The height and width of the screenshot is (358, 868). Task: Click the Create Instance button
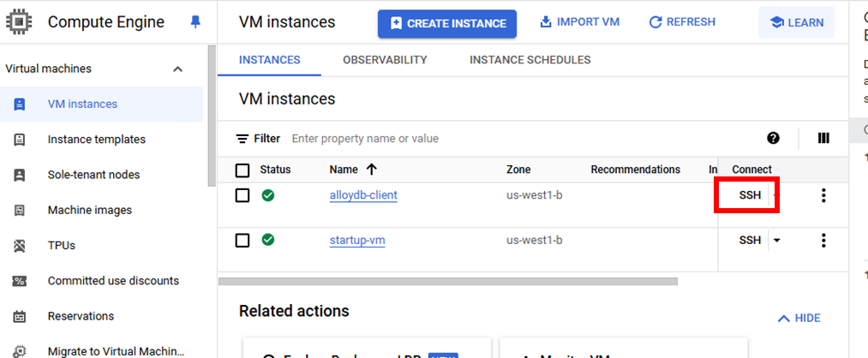447,24
